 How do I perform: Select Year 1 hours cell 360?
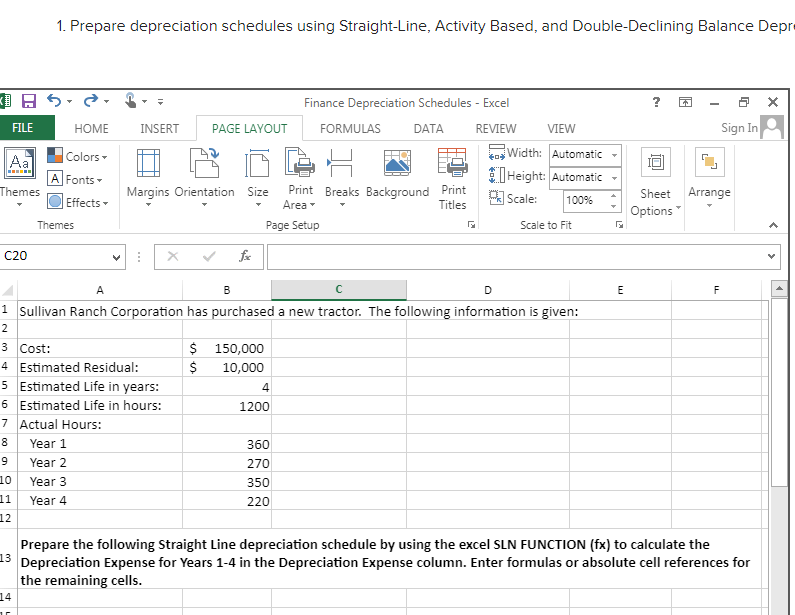[x=227, y=444]
